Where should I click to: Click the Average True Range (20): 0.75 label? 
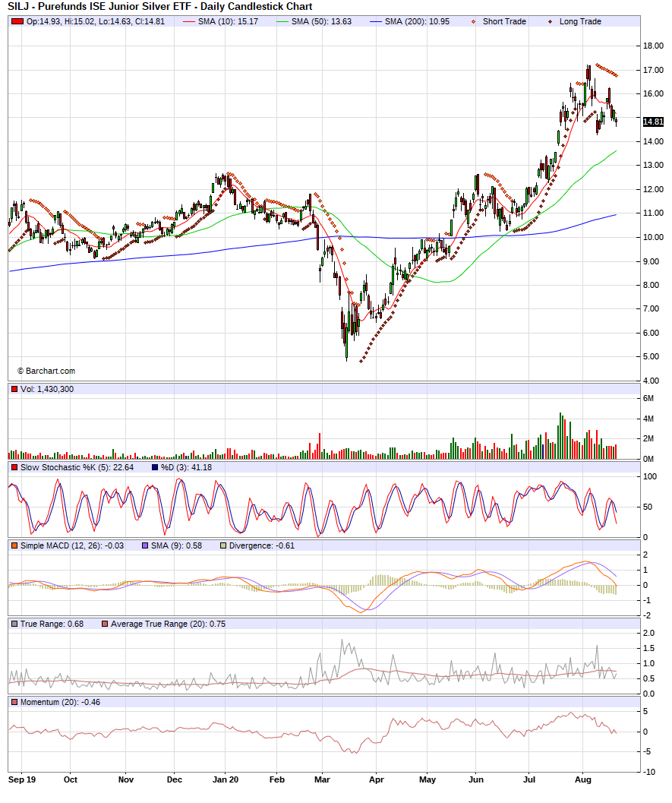(169, 624)
